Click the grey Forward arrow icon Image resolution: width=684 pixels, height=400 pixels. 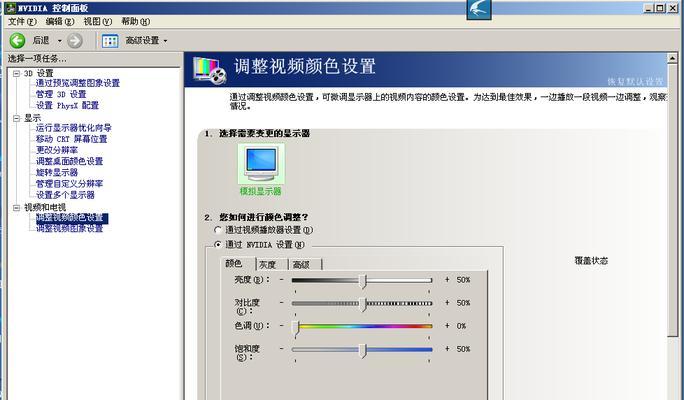(x=75, y=41)
